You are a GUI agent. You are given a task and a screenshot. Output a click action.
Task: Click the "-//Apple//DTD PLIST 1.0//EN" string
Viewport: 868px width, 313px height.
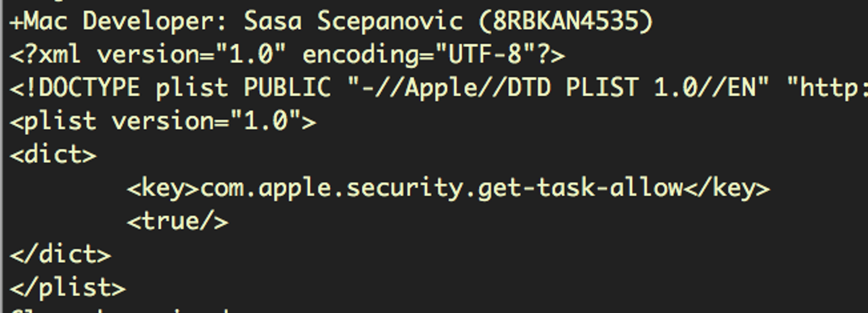click(x=559, y=88)
